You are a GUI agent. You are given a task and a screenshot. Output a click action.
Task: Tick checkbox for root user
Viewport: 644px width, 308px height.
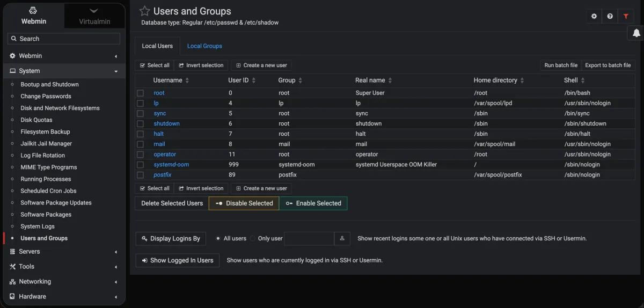(x=140, y=93)
